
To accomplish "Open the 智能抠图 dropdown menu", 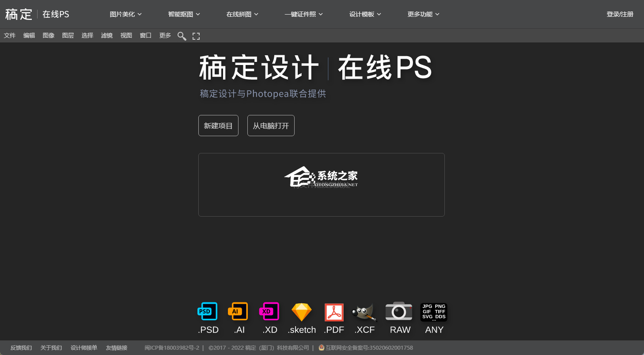I will coord(184,14).
